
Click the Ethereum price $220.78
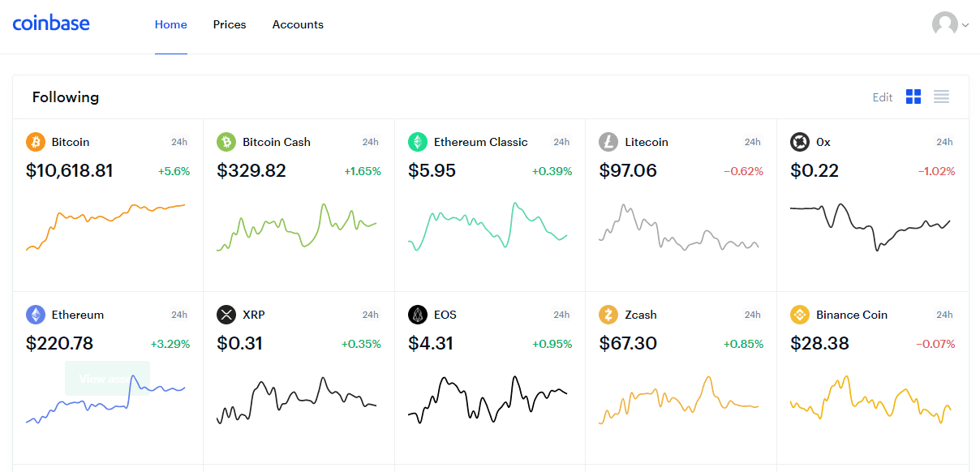click(x=59, y=344)
